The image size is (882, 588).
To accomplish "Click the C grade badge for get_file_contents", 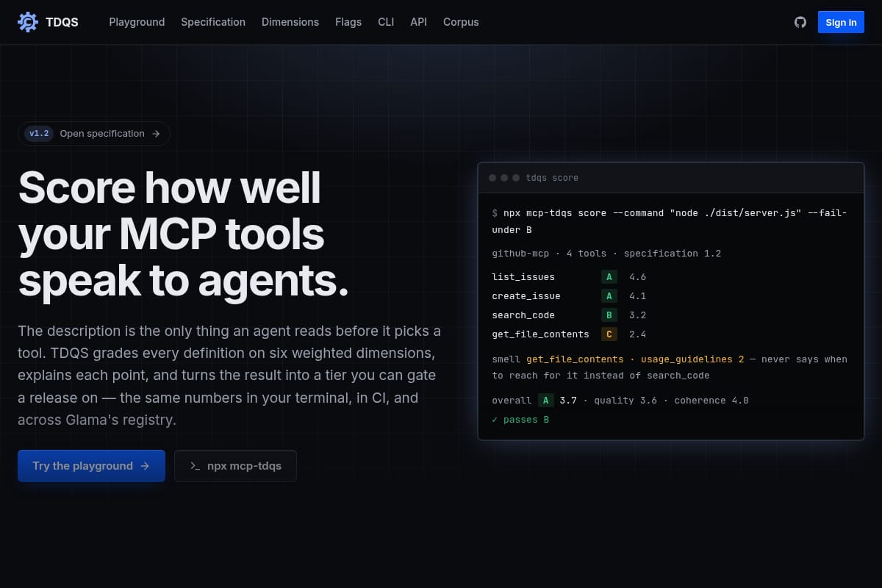I will [x=609, y=334].
